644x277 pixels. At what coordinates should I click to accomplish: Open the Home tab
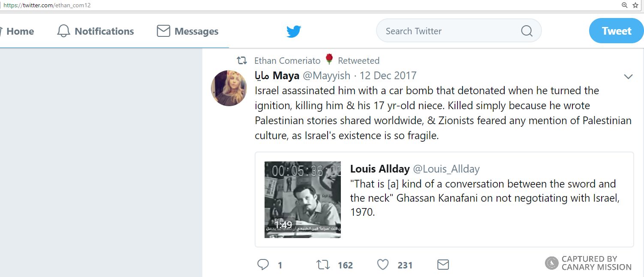[x=20, y=31]
